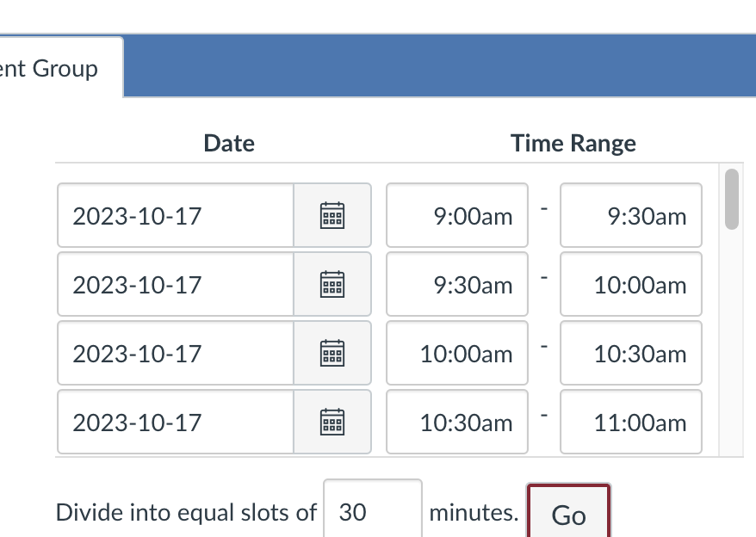
Task: Open the calendar picker for the fourth date row
Action: tap(332, 422)
